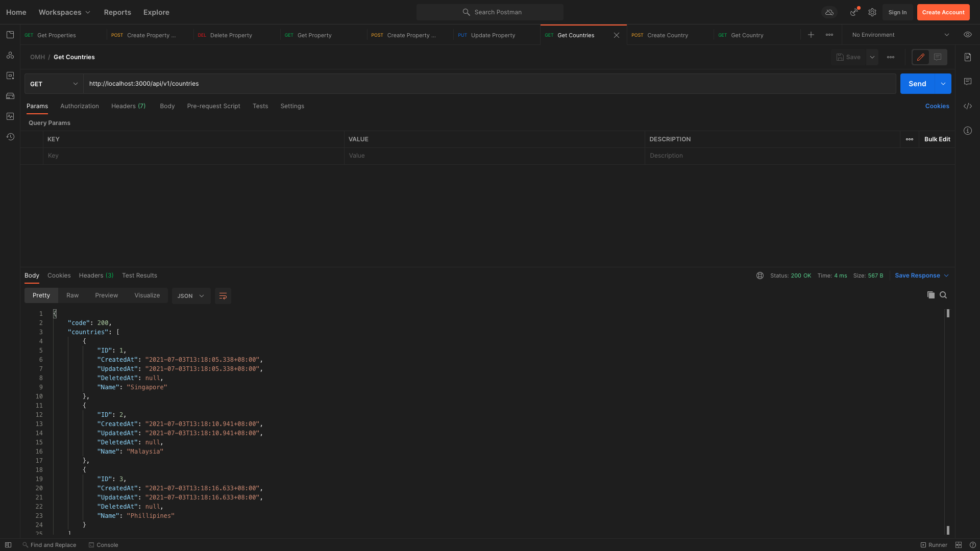Viewport: 980px width, 551px height.
Task: Open the Code snippet generator panel
Action: 968,106
